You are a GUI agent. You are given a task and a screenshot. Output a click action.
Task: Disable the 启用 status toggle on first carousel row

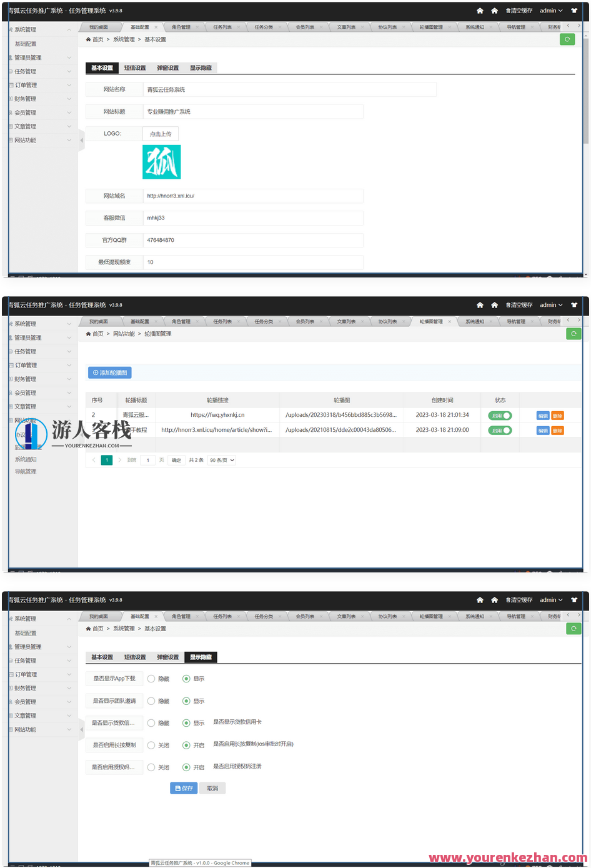coord(500,415)
